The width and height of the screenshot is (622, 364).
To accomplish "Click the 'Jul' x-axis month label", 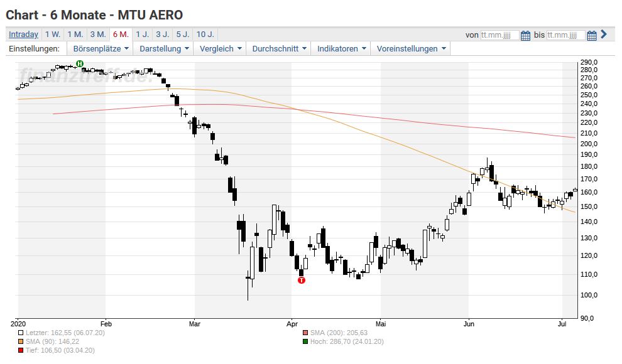I will (562, 324).
